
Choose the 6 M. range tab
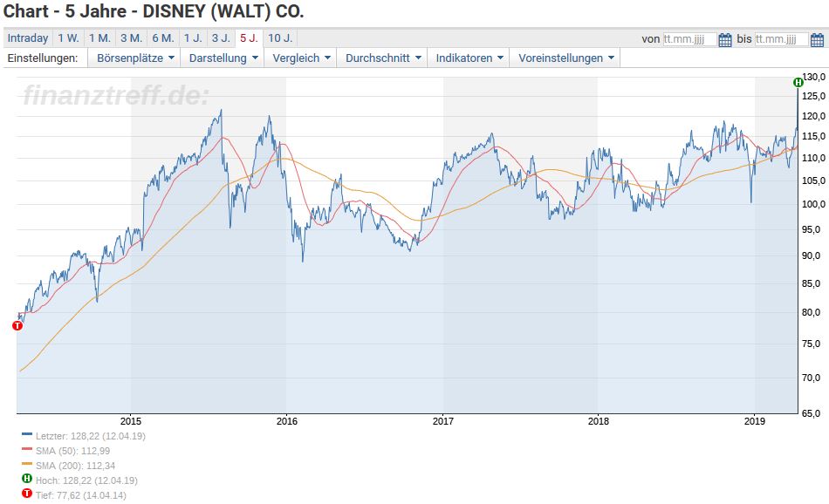coord(163,38)
